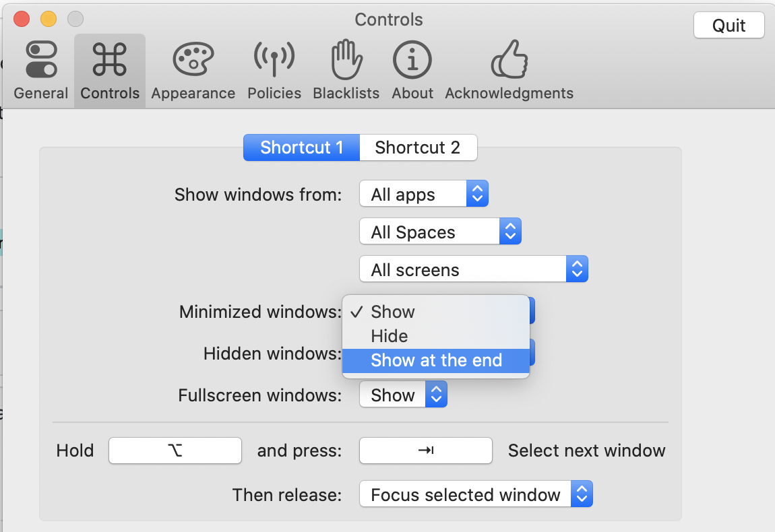Choose Show for minimized windows
Screen dimensions: 775x532
(393, 311)
